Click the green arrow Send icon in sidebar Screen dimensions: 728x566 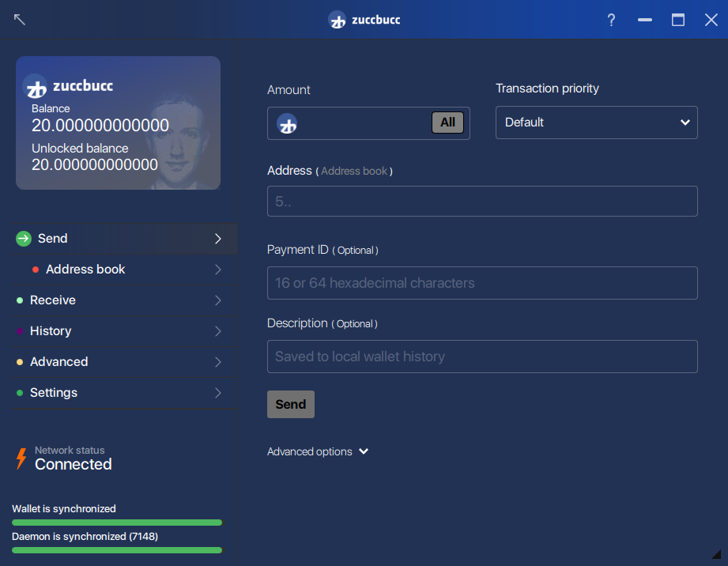pos(24,239)
